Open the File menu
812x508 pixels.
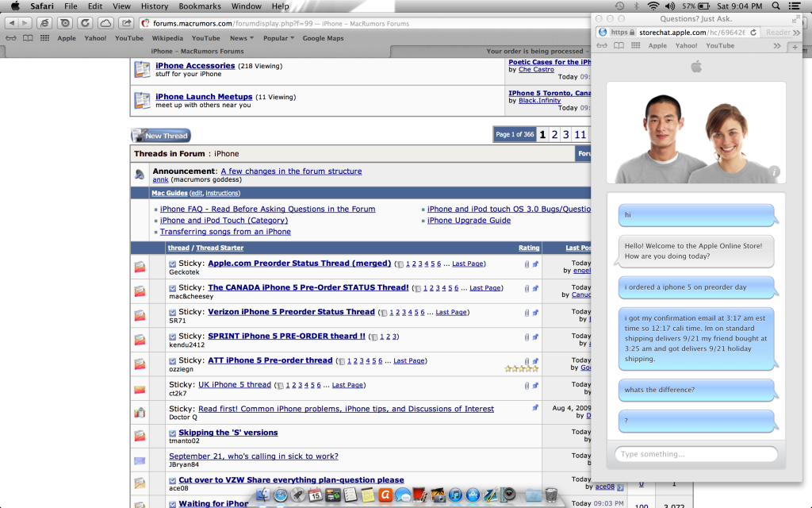[71, 6]
